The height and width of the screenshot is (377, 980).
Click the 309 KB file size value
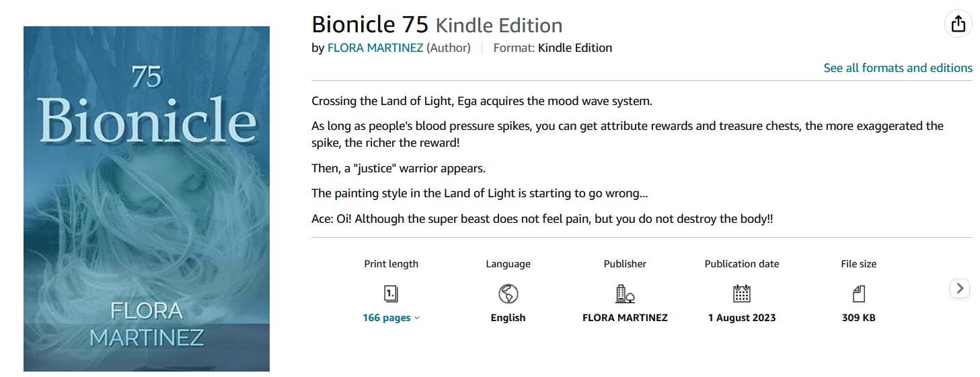coord(859,318)
